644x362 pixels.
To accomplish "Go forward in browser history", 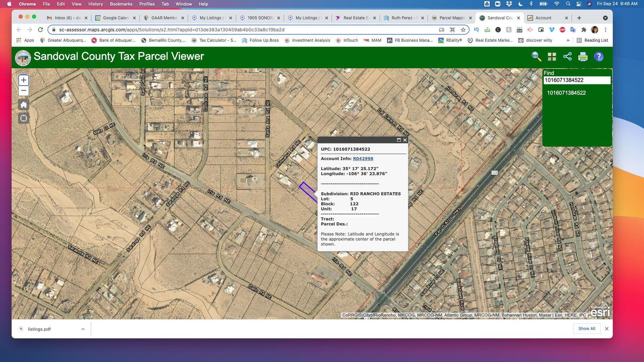I will pos(30,30).
